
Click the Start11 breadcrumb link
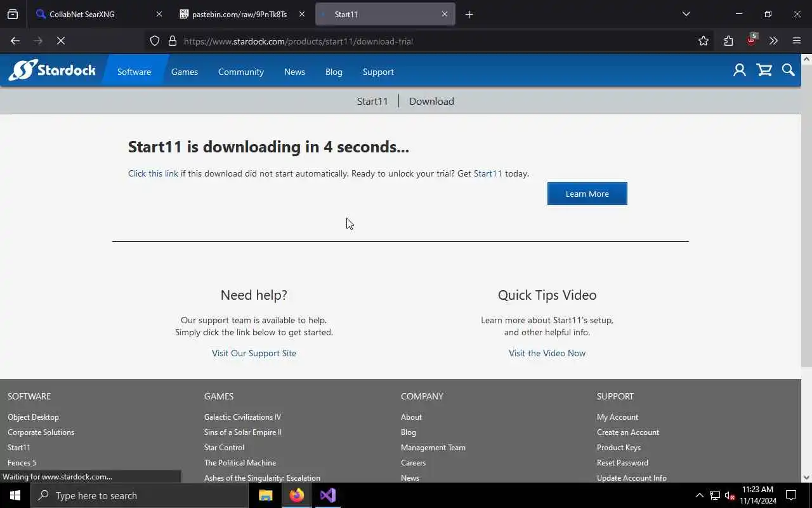tap(372, 101)
